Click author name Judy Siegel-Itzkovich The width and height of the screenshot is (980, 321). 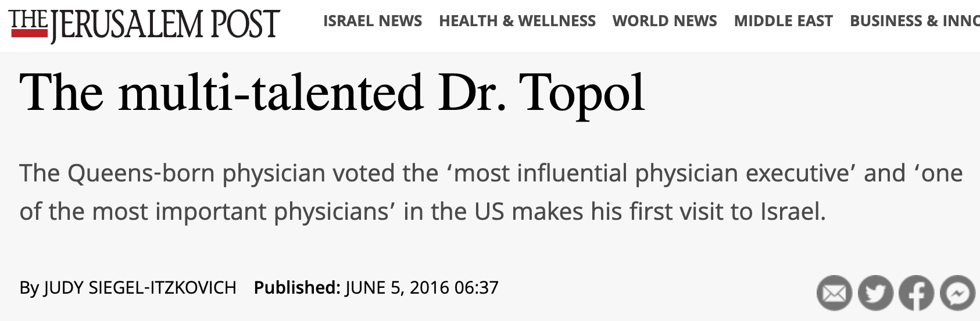140,287
